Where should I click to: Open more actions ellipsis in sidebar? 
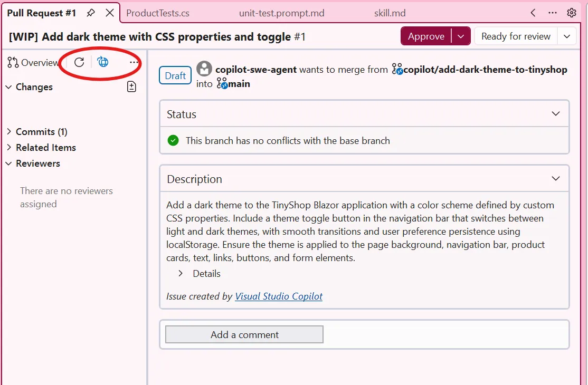click(134, 62)
